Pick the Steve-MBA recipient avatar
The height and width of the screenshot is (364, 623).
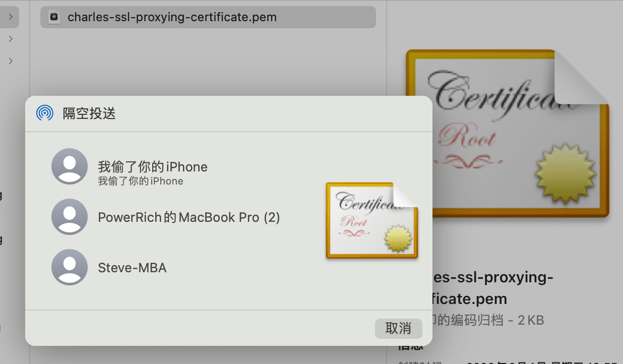click(x=70, y=267)
